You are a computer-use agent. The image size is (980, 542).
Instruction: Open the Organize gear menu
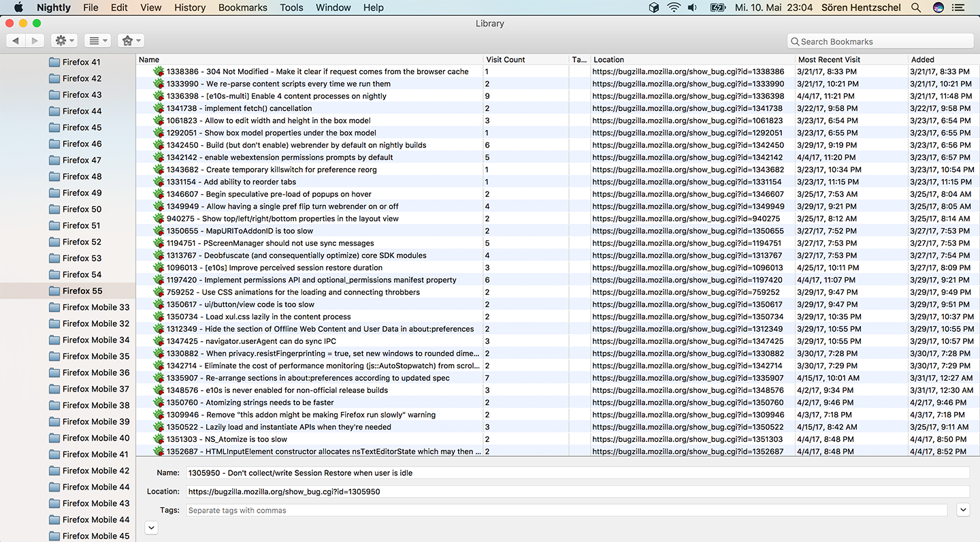point(65,41)
